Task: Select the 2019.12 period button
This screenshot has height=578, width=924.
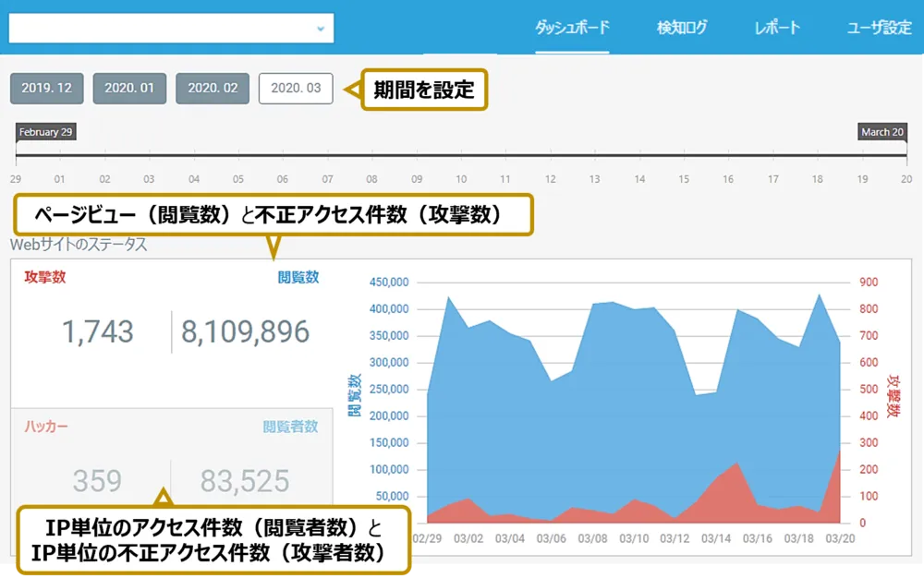Action: [x=46, y=88]
